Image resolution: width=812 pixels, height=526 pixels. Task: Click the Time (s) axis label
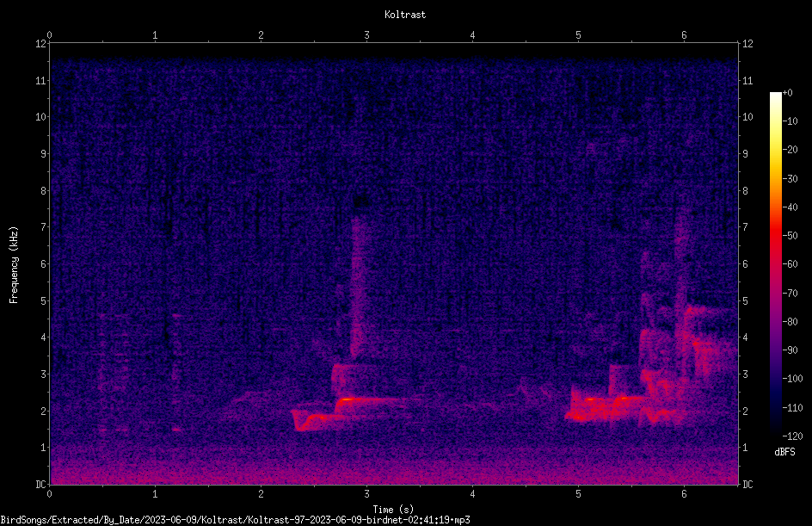[393, 509]
